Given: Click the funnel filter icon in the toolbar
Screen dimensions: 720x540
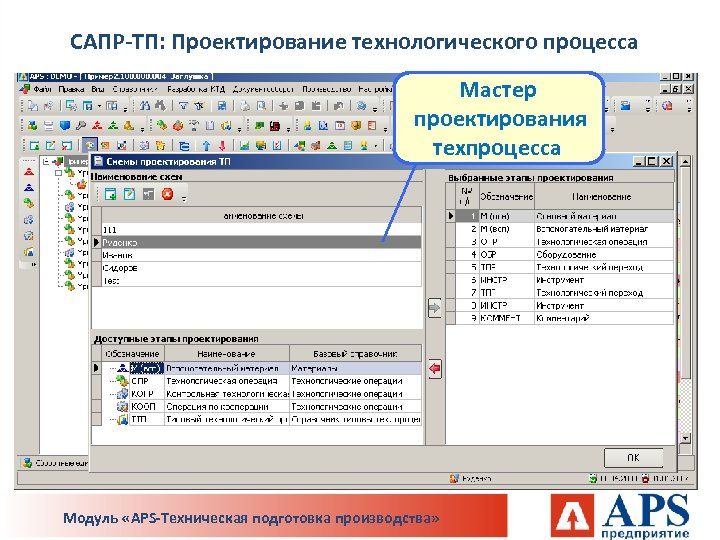Looking at the screenshot, I should click(183, 107).
